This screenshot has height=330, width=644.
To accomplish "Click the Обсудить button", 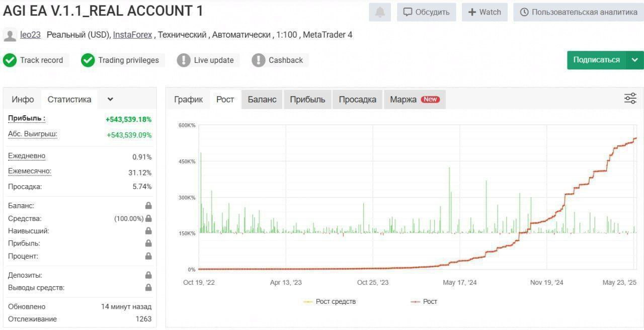I will pyautogui.click(x=427, y=12).
